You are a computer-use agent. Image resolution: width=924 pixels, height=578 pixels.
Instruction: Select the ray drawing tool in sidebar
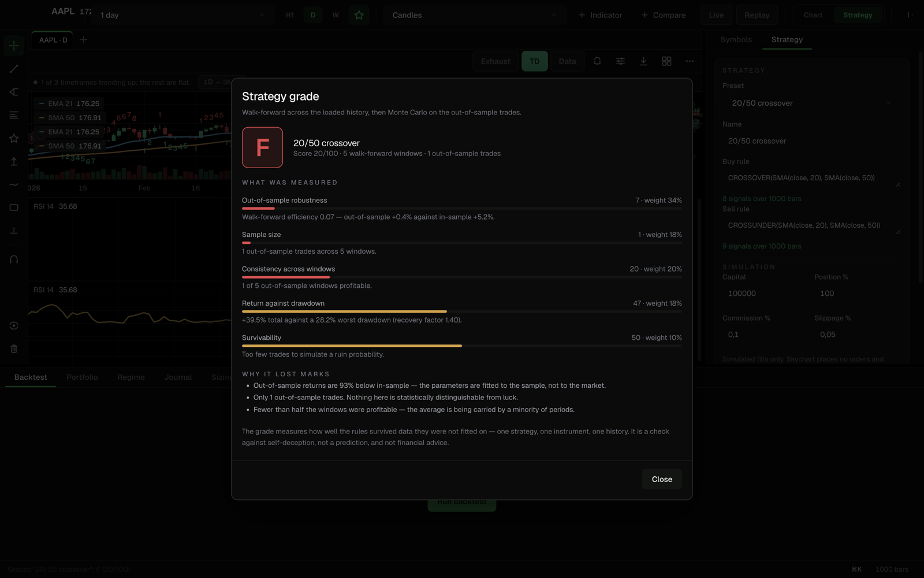click(14, 92)
